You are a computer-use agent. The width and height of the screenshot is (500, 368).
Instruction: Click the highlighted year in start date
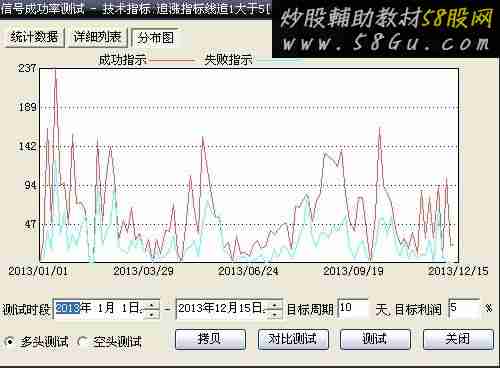point(68,308)
